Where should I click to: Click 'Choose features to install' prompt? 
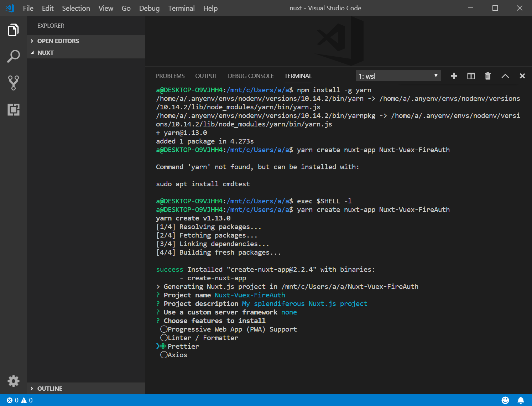[x=215, y=321]
